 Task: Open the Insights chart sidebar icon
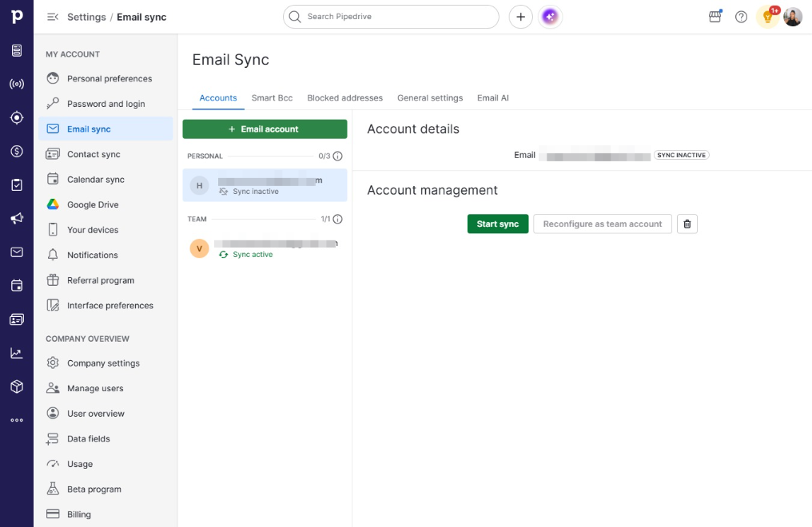(17, 353)
